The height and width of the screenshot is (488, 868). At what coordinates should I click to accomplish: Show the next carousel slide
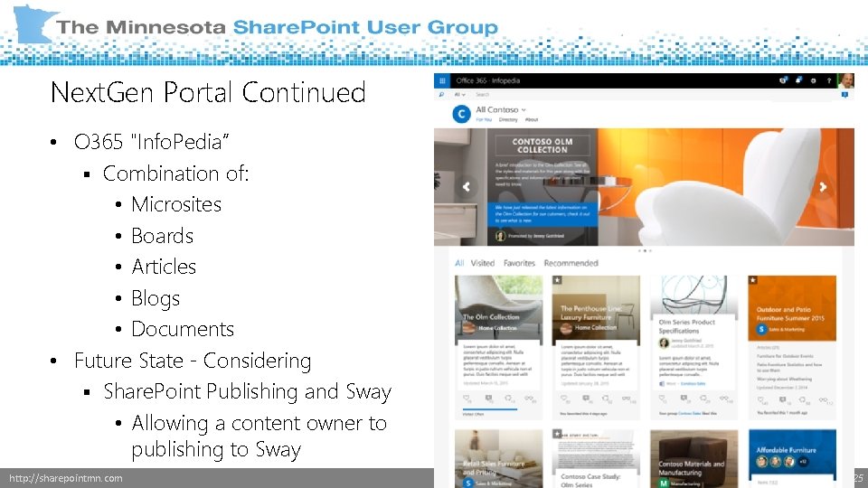tap(823, 187)
